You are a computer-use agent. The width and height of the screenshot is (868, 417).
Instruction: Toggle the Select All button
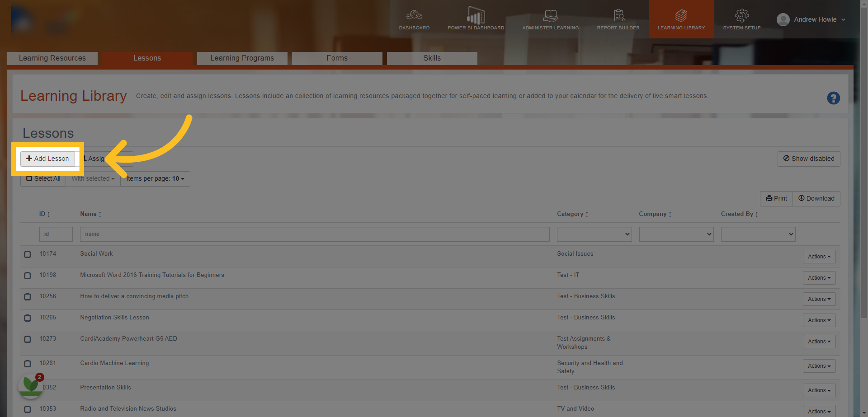[x=43, y=179]
